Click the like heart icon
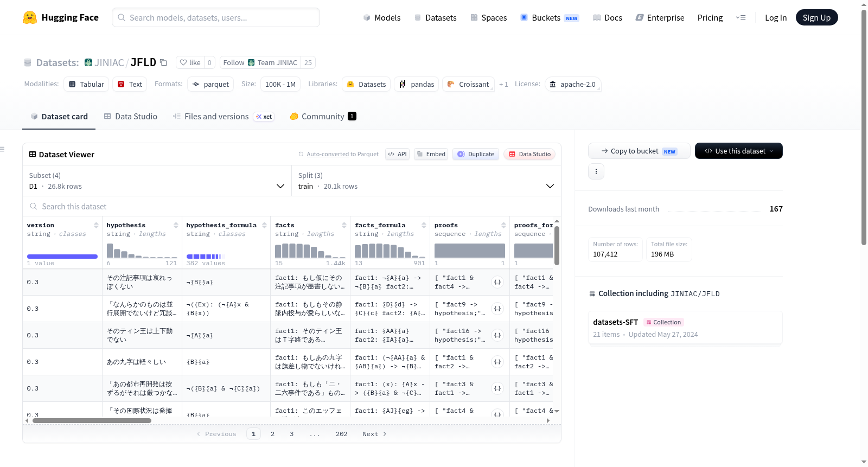This screenshot has height=467, width=868. coord(183,62)
